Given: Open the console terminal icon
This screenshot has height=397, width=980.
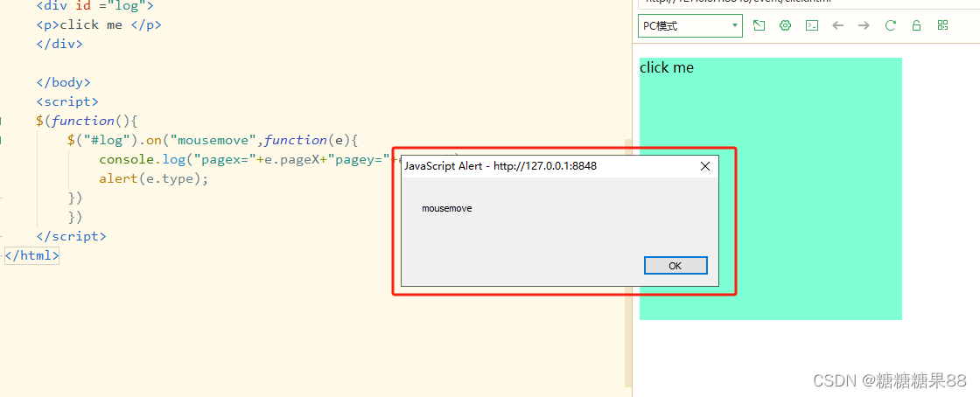Looking at the screenshot, I should (x=811, y=25).
